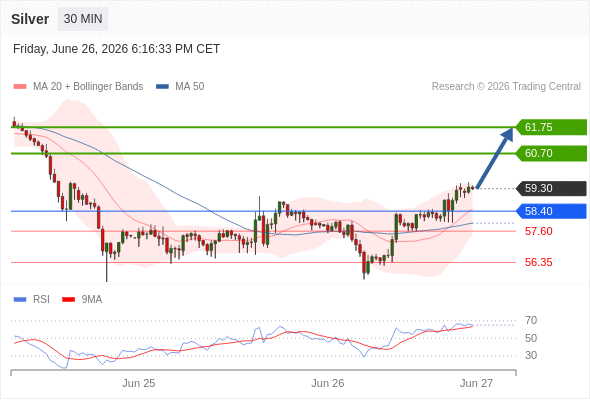This screenshot has width=590, height=400.
Task: Click the pink MA 20 legend swatch
Action: point(20,87)
